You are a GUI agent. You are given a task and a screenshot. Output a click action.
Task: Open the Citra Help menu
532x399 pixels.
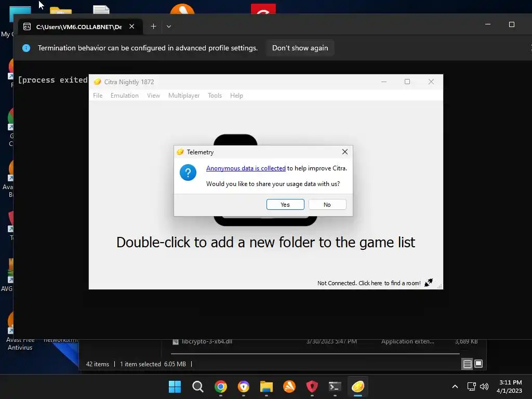236,96
